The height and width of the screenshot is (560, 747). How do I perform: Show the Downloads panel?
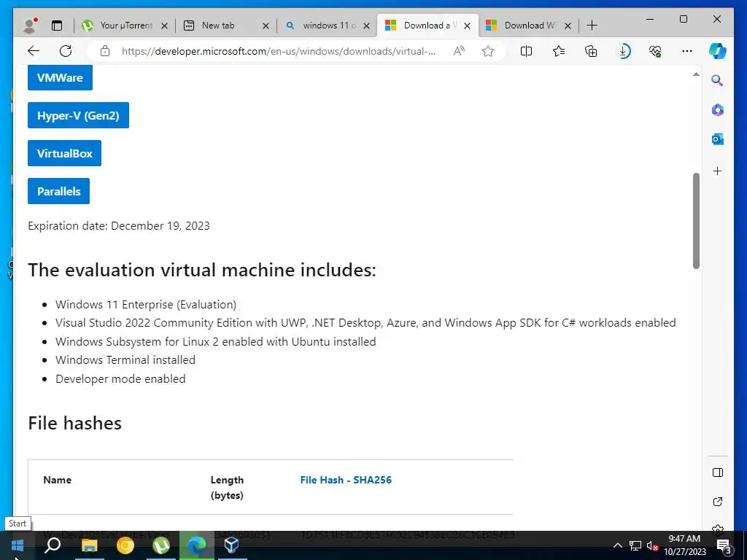point(623,51)
